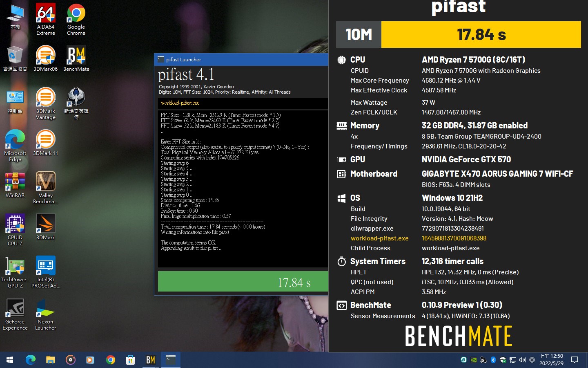Open Google Chrome from the taskbar
The image size is (588, 368).
pyautogui.click(x=110, y=360)
